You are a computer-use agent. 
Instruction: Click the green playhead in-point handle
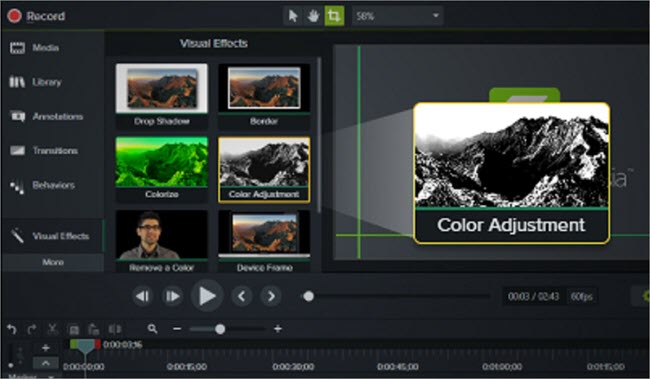(73, 344)
